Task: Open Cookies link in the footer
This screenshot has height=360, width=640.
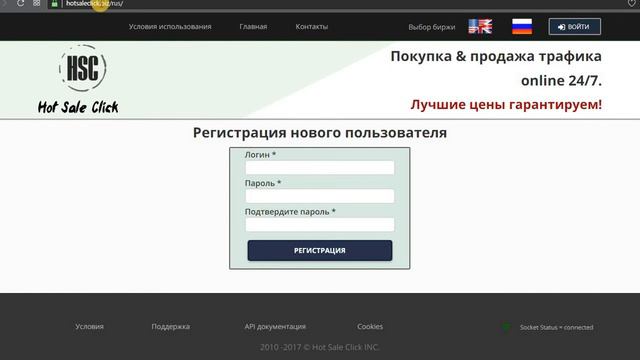Action: coord(370,327)
